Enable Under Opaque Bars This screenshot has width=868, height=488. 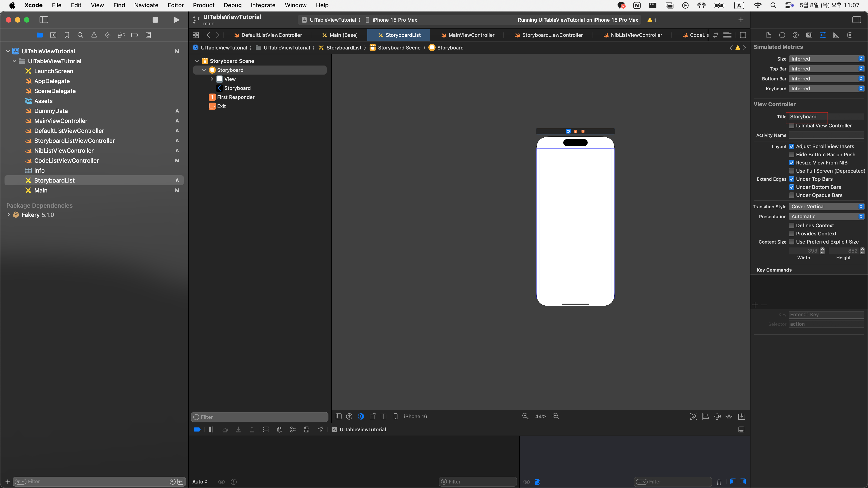point(791,195)
